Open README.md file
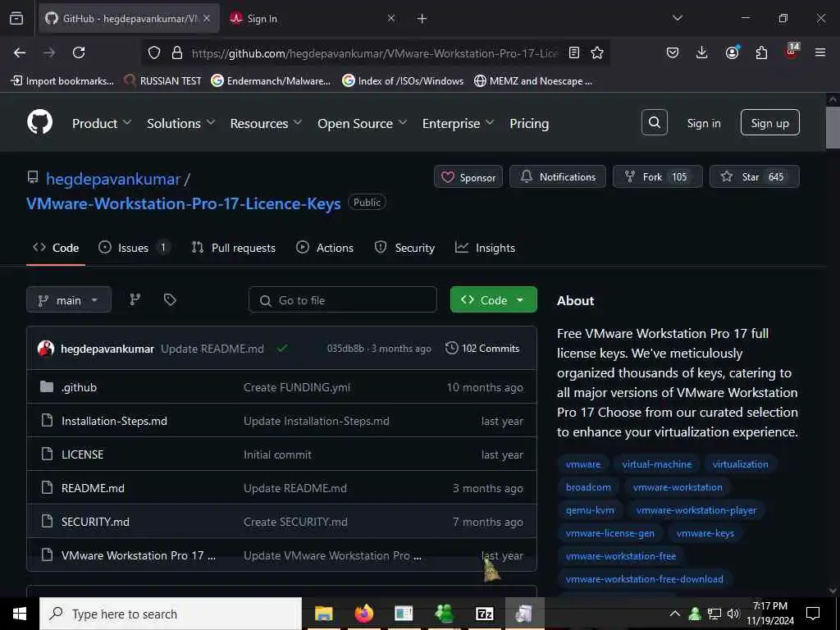This screenshot has height=630, width=840. (93, 488)
